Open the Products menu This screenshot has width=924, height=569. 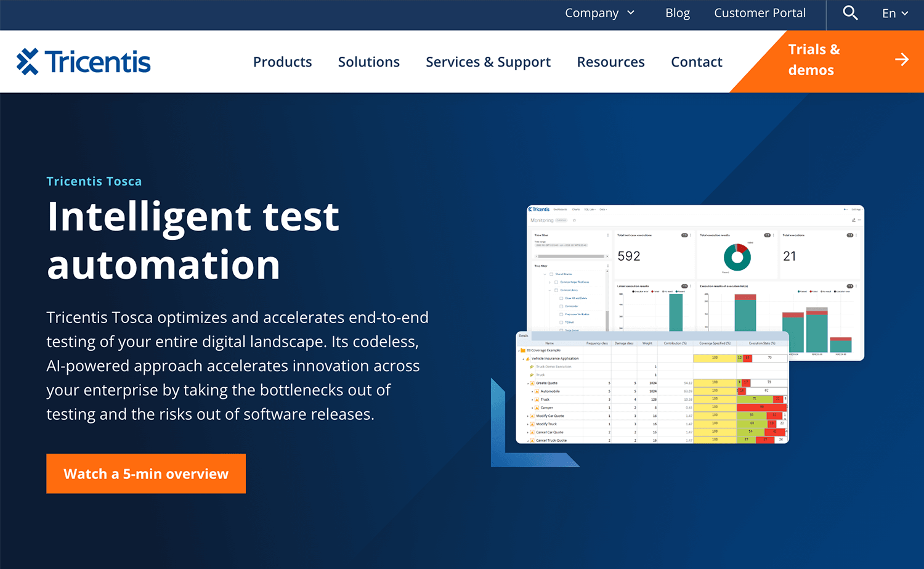pos(282,62)
